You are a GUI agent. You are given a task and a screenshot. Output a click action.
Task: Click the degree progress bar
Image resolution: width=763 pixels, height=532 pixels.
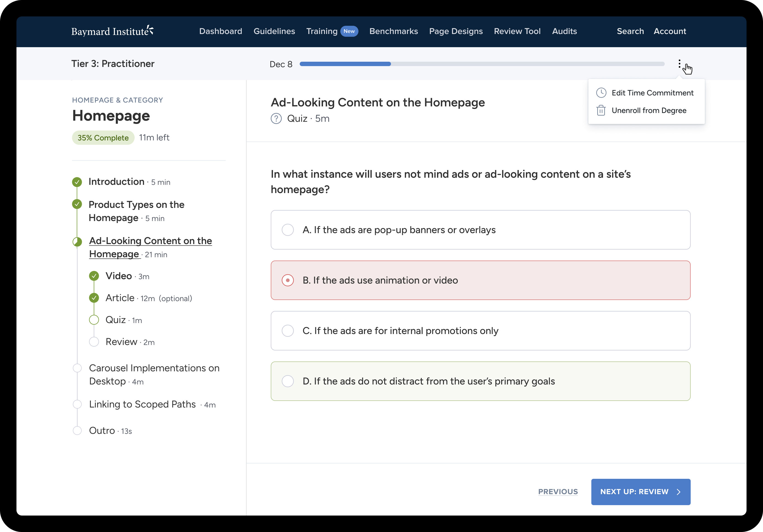coord(482,64)
